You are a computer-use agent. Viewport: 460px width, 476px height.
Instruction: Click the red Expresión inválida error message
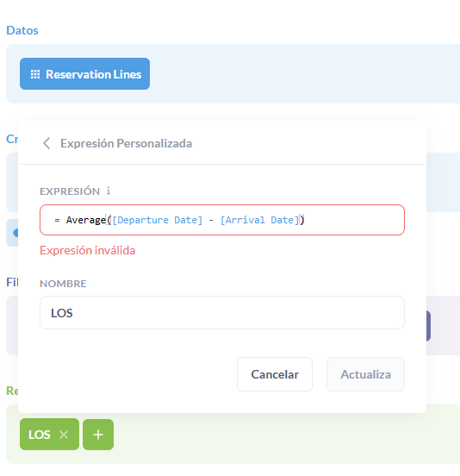pos(88,250)
